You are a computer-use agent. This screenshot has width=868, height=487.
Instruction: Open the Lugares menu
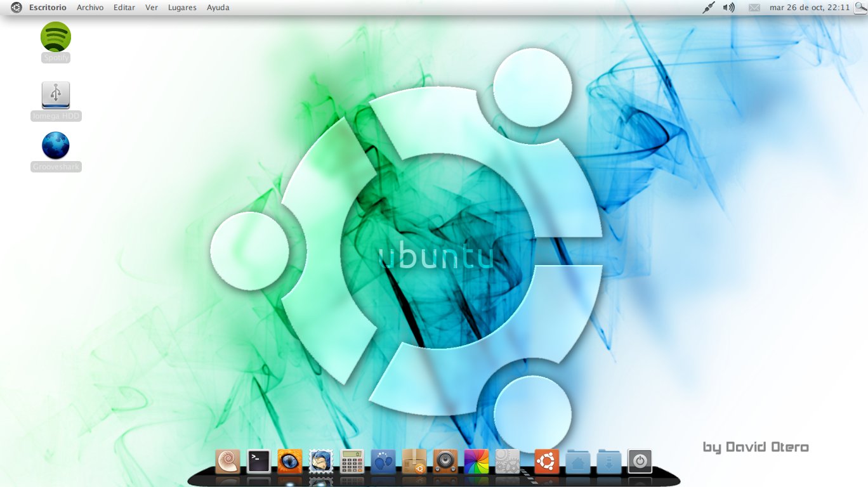coord(182,8)
